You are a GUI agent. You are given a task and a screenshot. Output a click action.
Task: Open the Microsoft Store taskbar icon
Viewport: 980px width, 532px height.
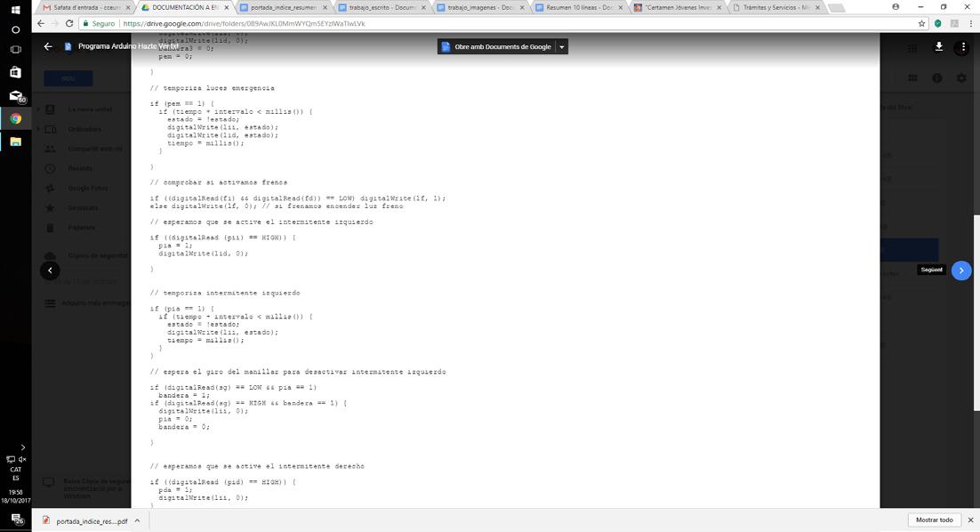pos(16,73)
